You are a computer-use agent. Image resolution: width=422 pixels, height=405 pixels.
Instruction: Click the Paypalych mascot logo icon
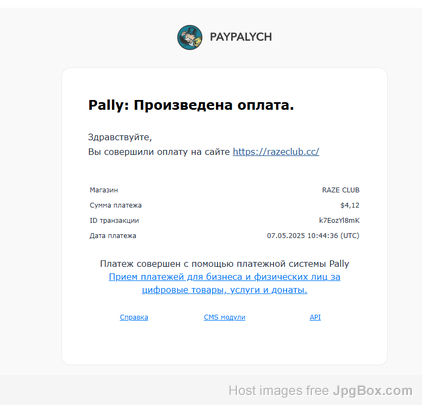190,37
